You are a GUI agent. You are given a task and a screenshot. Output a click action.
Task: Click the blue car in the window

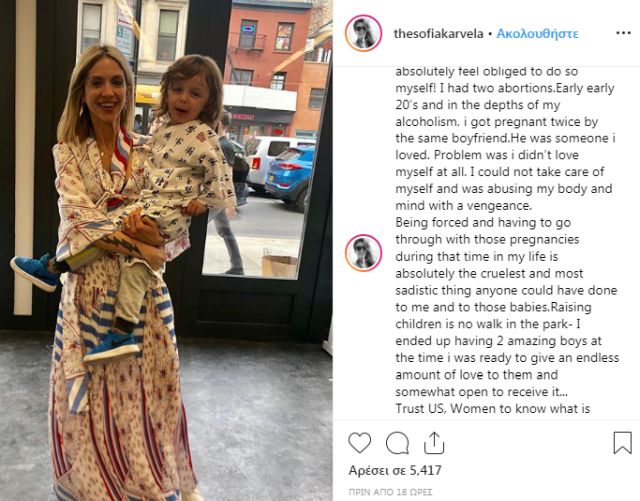point(290,176)
